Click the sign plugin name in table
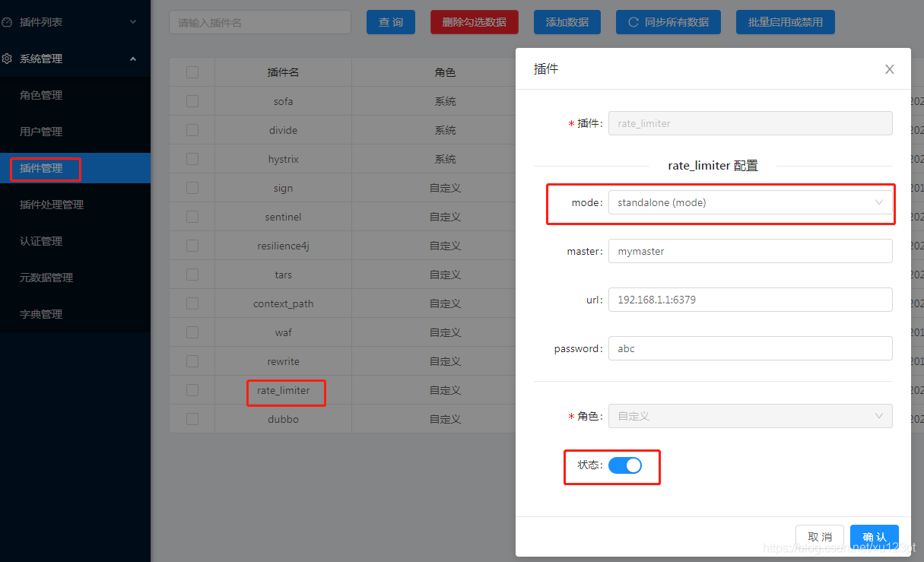The width and height of the screenshot is (924, 562). point(284,188)
